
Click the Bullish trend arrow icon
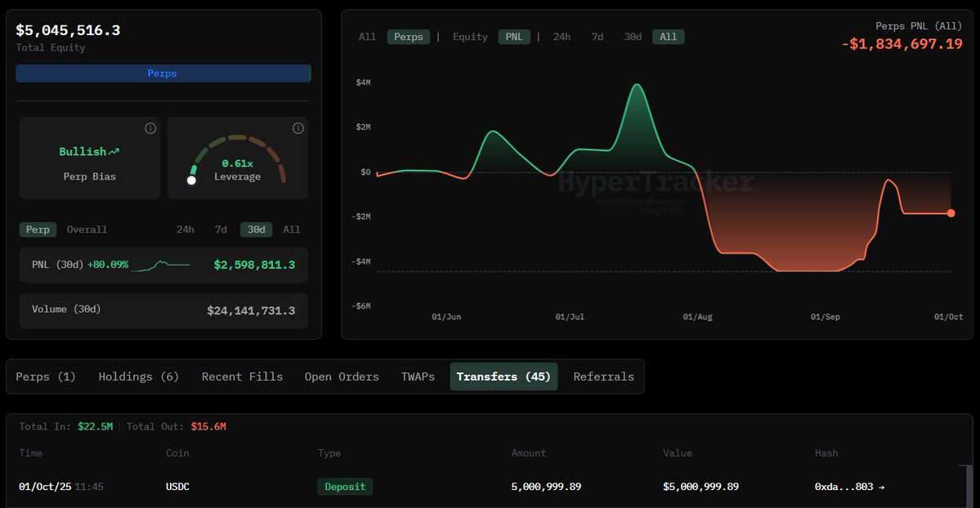click(114, 152)
